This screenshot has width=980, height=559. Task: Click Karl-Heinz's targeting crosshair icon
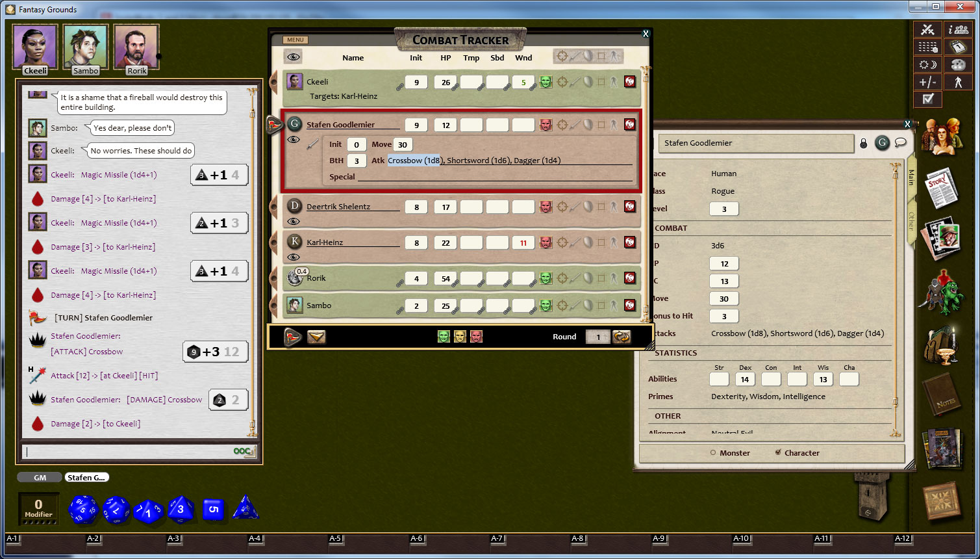(562, 242)
